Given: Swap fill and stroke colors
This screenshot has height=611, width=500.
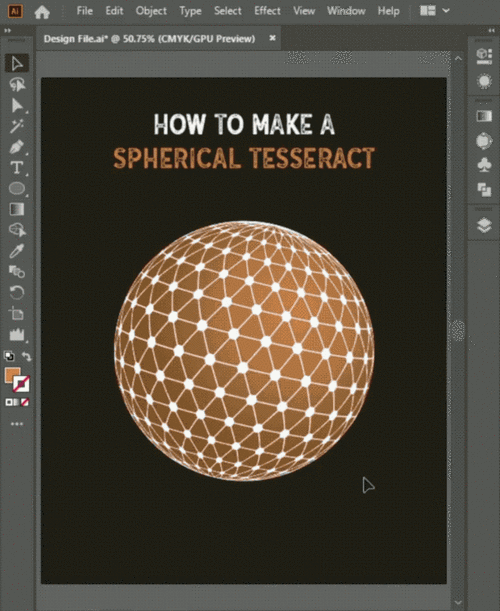Looking at the screenshot, I should (x=27, y=356).
